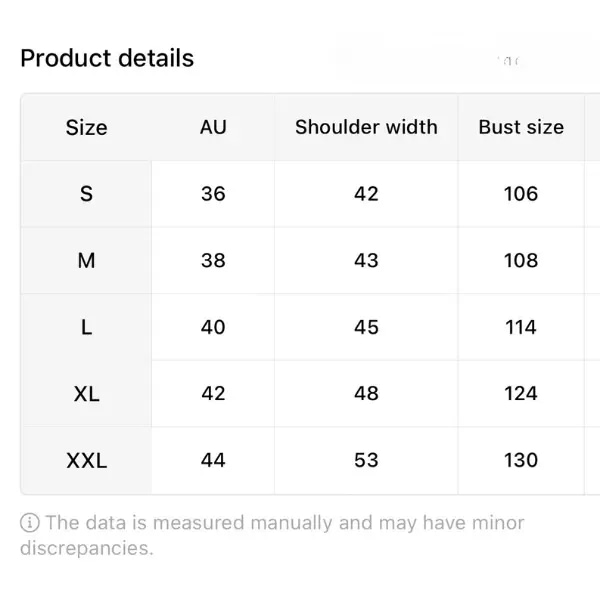Select the AU column header
This screenshot has width=600, height=600.
click(x=213, y=127)
